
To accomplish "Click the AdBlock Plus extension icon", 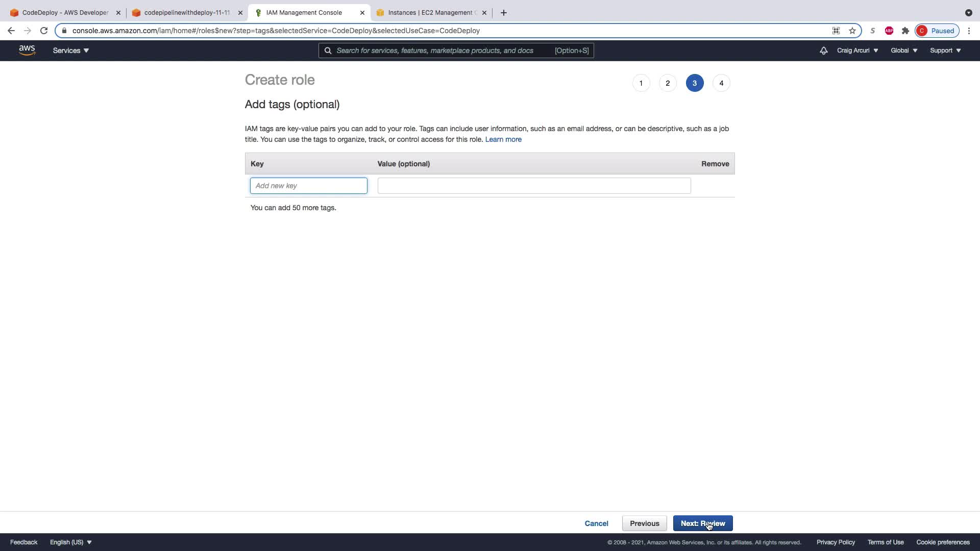I will (889, 31).
